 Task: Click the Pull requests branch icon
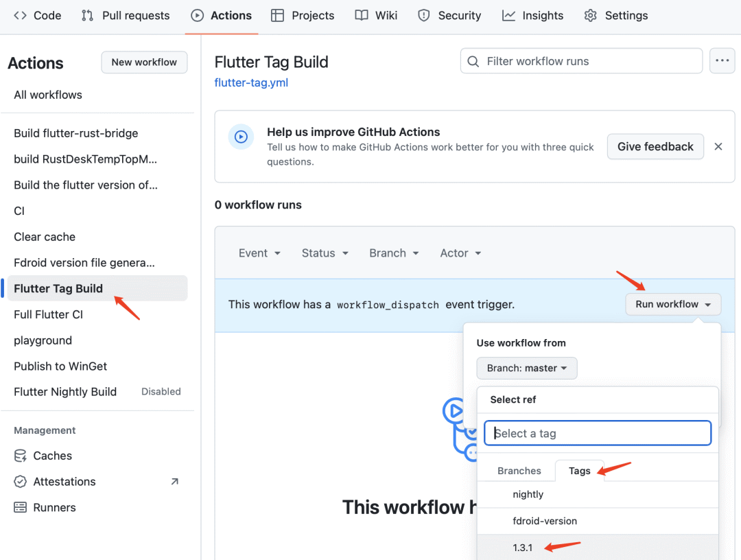[87, 16]
